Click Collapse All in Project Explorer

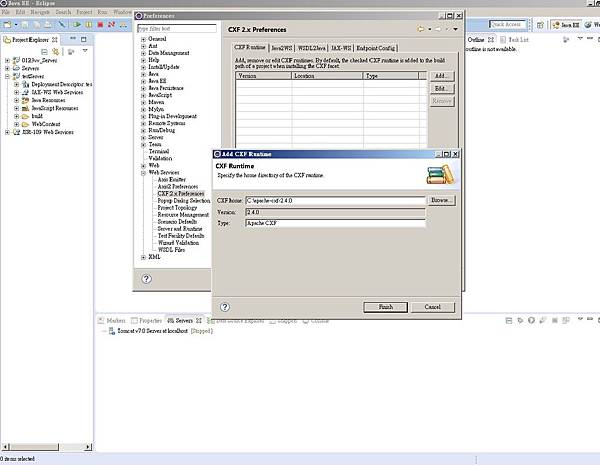coord(44,52)
